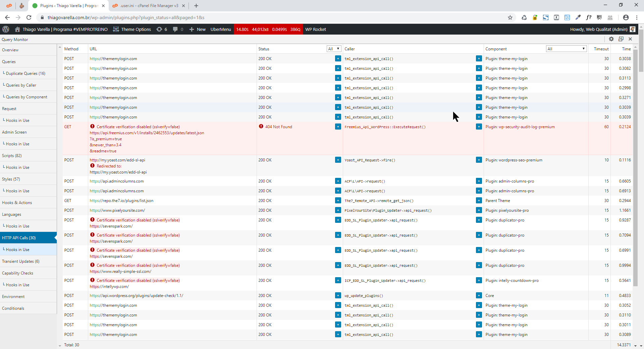Screen dimensions: 644x349
Task: Open Query Monitor settings gear icon
Action: point(611,39)
